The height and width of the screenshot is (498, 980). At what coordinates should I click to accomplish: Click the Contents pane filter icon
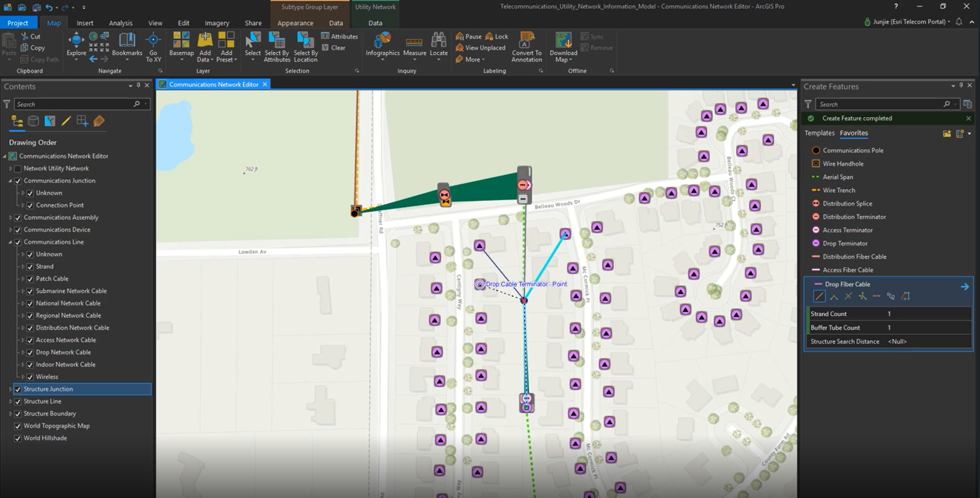[7, 104]
